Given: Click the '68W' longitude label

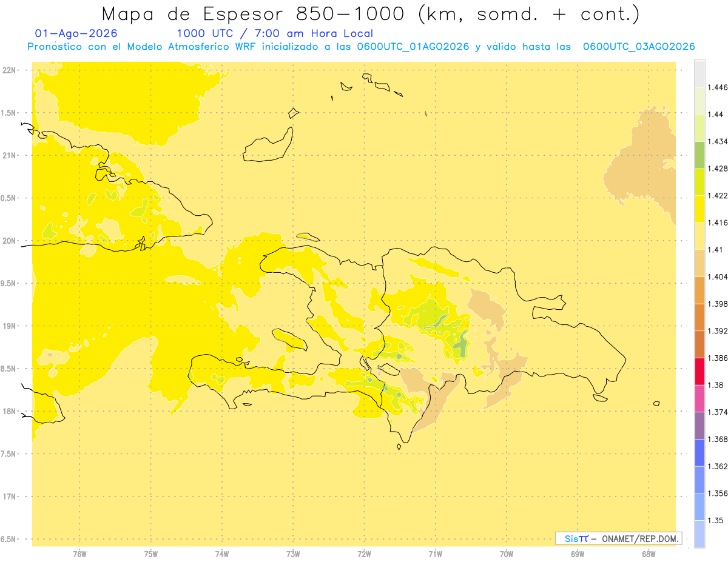Looking at the screenshot, I should click(649, 554).
